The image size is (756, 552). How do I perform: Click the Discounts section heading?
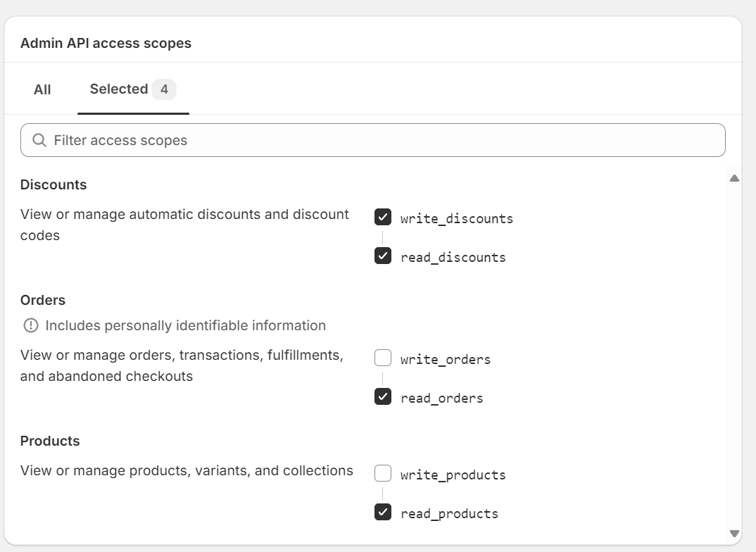click(53, 184)
